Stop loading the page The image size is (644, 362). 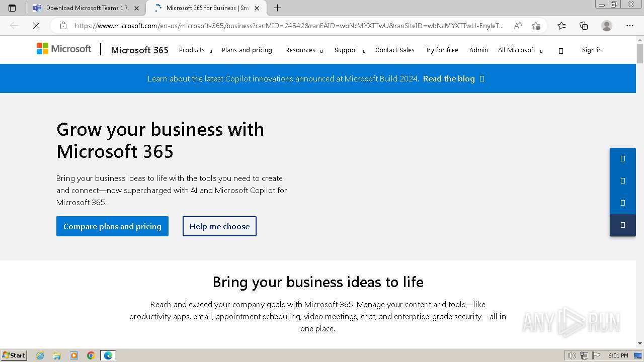(x=36, y=26)
